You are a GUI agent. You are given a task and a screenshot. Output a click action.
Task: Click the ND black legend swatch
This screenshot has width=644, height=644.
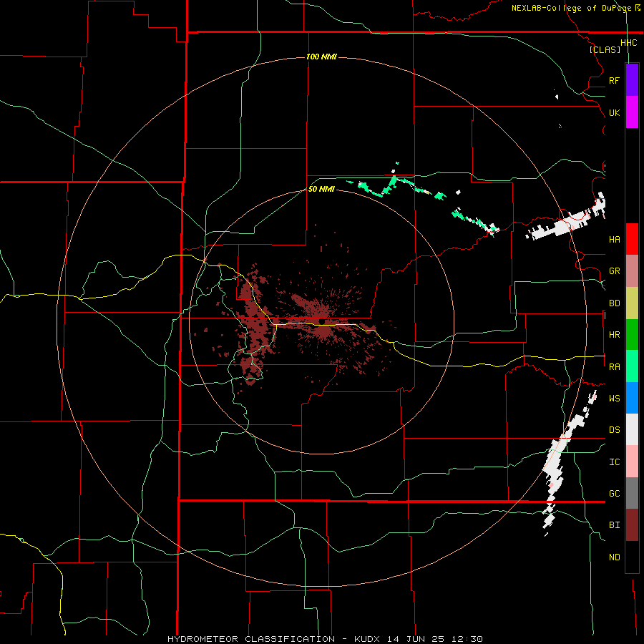pos(632,557)
